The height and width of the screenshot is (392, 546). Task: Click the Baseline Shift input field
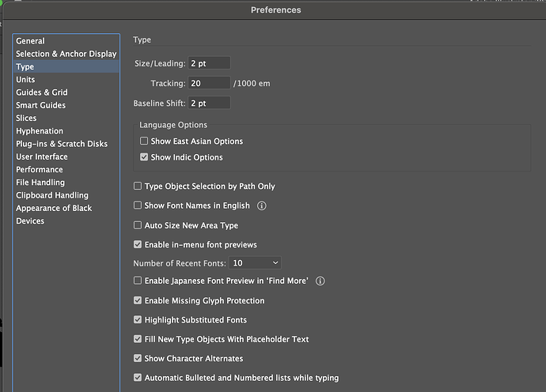(209, 103)
